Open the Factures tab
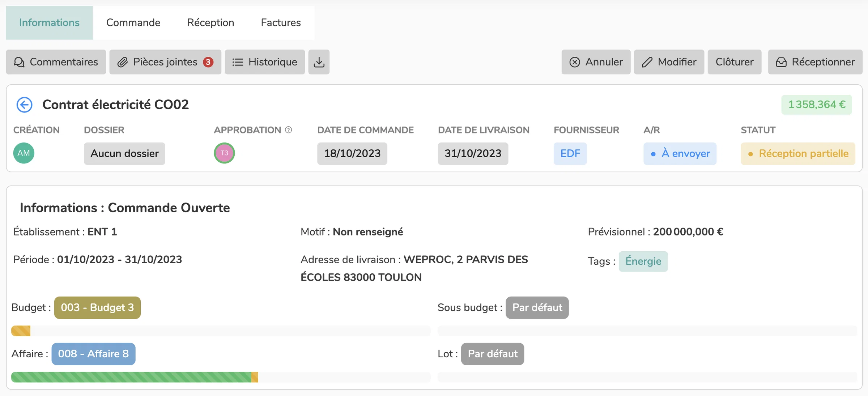868x396 pixels. click(x=281, y=22)
